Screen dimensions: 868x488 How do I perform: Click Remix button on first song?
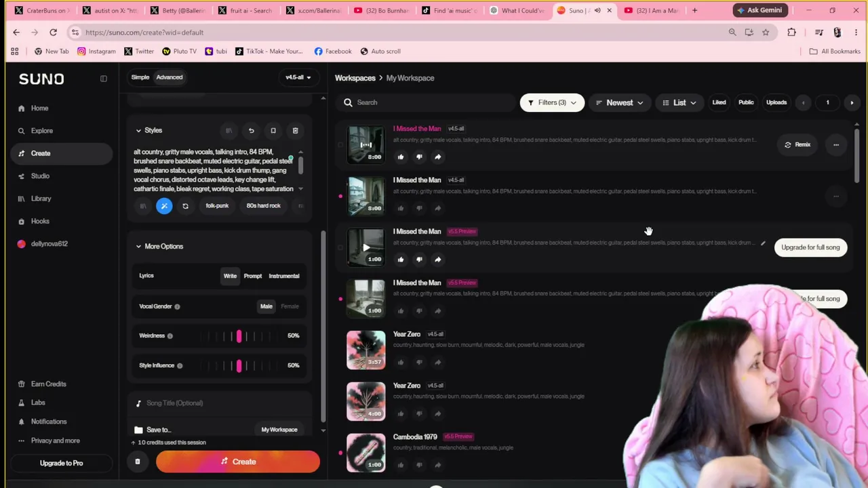797,144
